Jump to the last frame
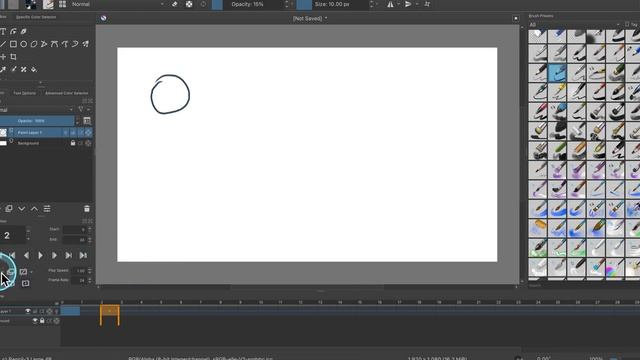Viewport: 640px width, 360px height. (83, 256)
